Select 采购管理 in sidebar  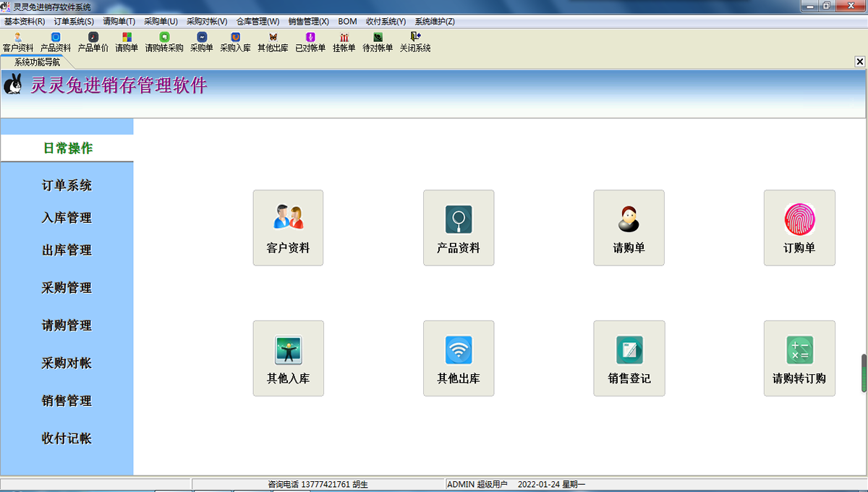coord(67,288)
